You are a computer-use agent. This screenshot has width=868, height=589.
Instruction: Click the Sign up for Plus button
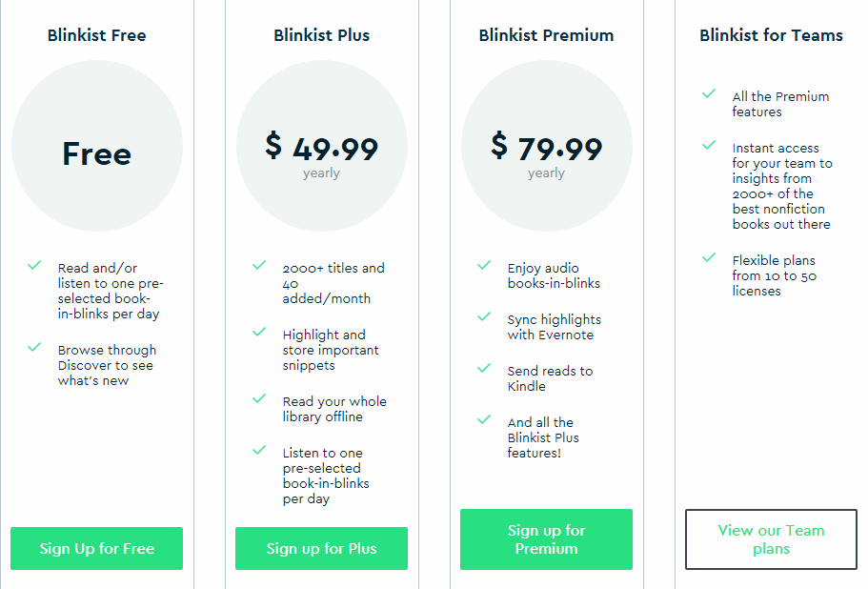pyautogui.click(x=322, y=548)
